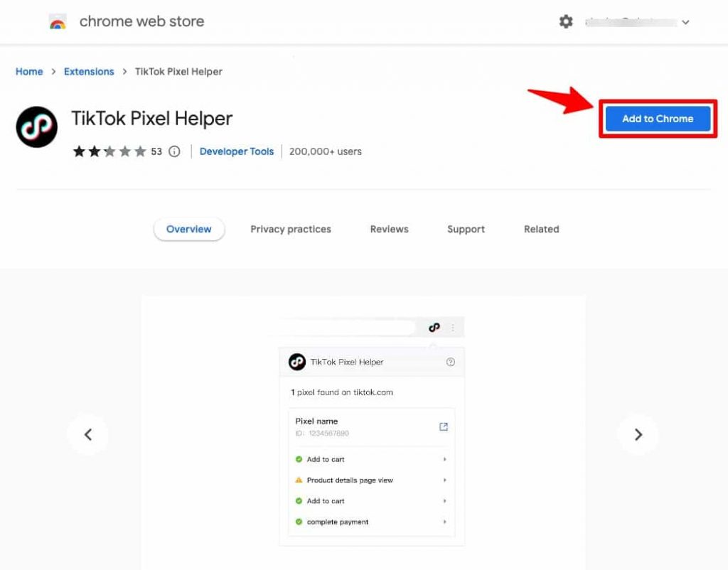Open the Extensions breadcrumb link
The image size is (728, 570).
tap(89, 72)
